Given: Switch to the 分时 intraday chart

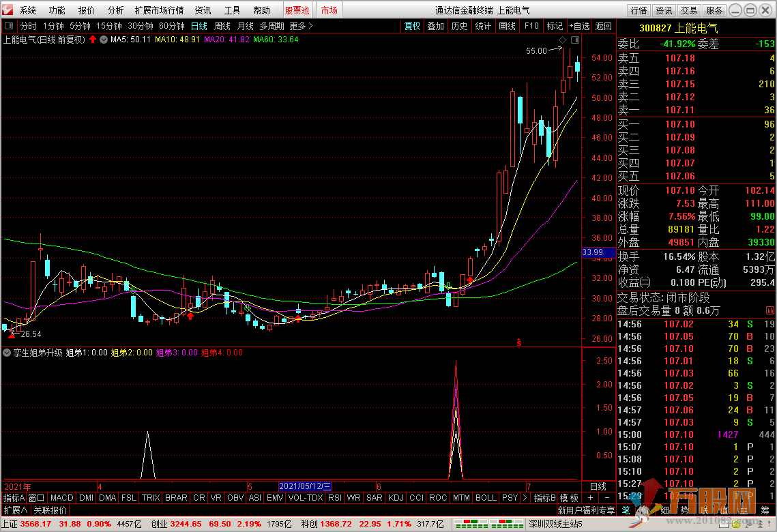Looking at the screenshot, I should (28, 26).
